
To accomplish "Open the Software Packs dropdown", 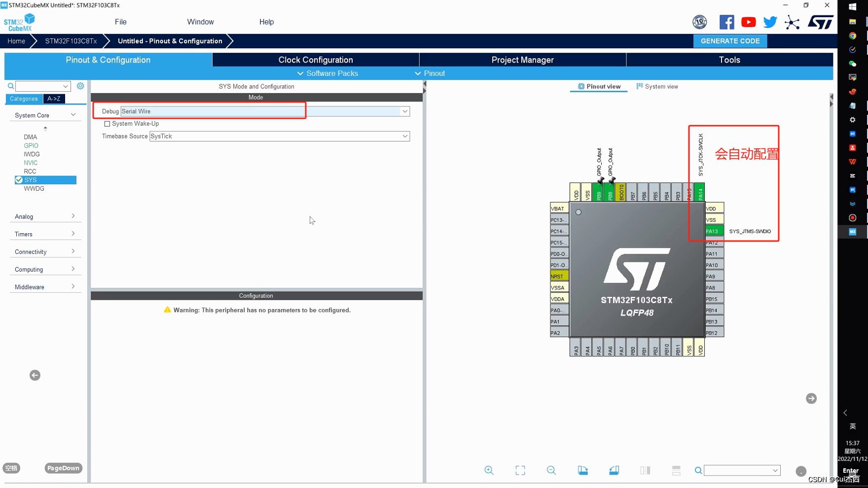I will pos(327,73).
